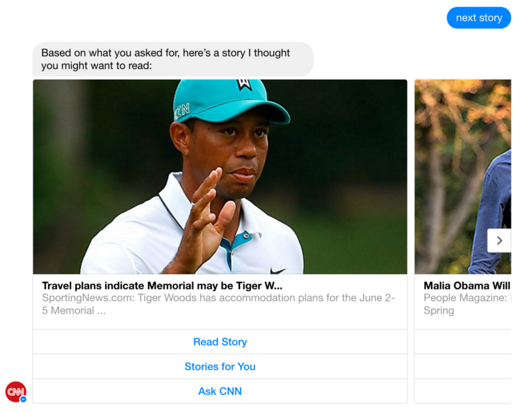The height and width of the screenshot is (412, 532).
Task: Advance carousel with the right chevron arrow
Action: pyautogui.click(x=499, y=240)
